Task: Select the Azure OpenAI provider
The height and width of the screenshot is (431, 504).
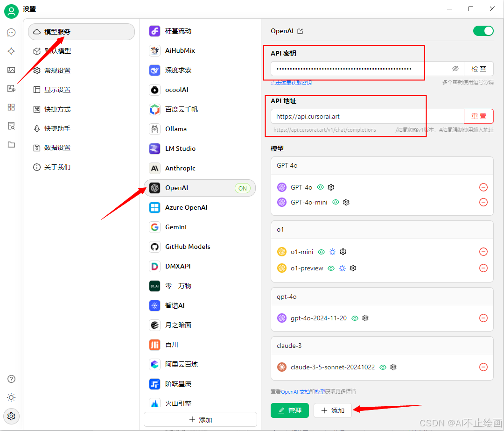Action: (200, 207)
